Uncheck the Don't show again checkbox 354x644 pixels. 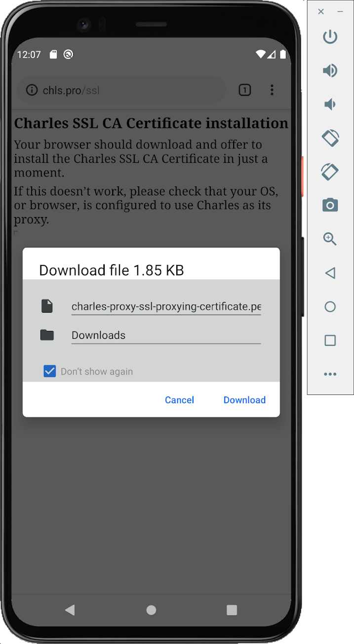tap(50, 371)
